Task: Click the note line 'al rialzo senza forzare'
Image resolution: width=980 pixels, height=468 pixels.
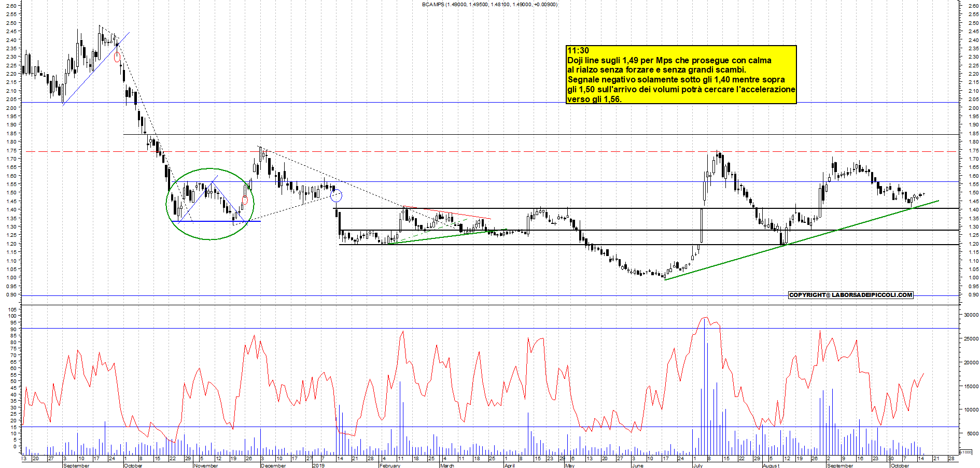Action: 656,69
